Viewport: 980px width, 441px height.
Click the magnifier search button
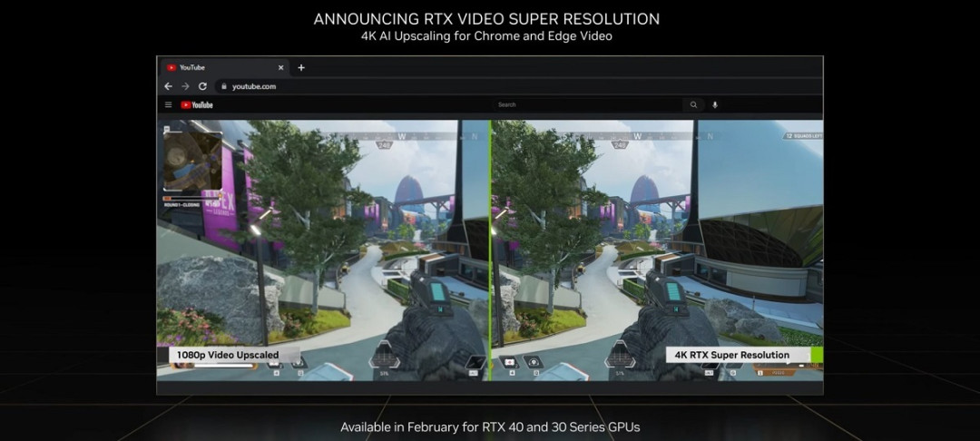(694, 105)
